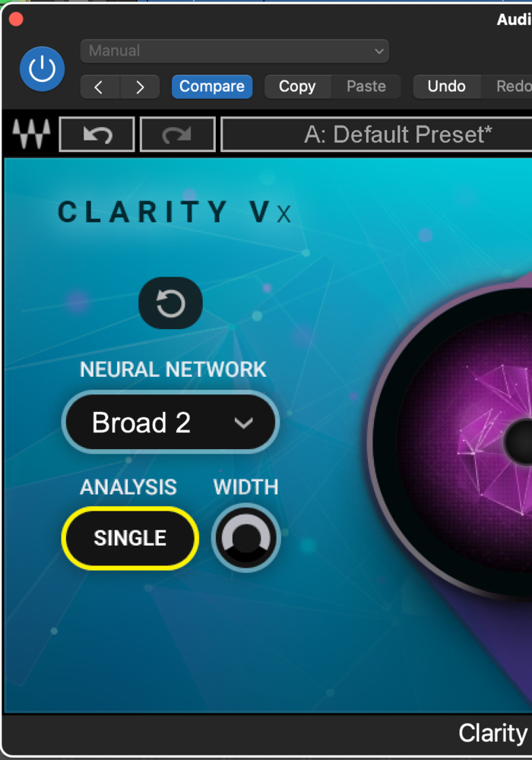Screen dimensions: 532x760
Task: Click the circular reset arrow icon
Action: pos(170,303)
